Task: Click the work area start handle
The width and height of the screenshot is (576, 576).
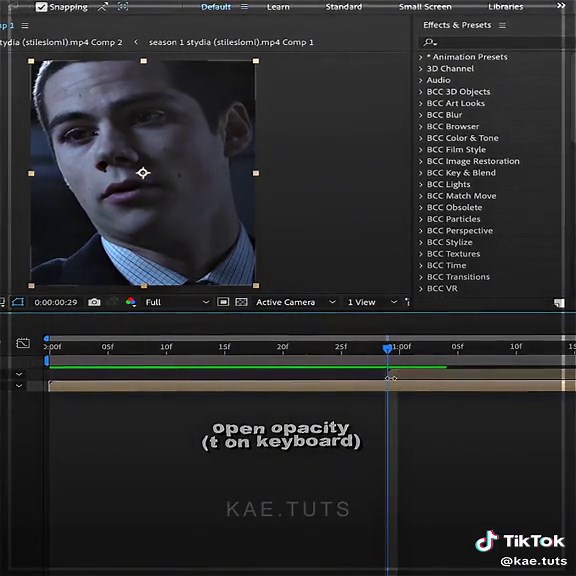Action: point(47,361)
